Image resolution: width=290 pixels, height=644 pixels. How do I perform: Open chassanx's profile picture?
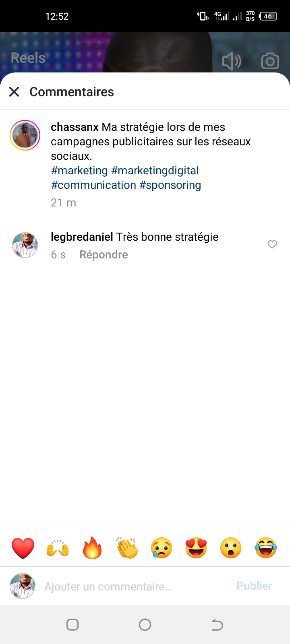click(x=25, y=135)
